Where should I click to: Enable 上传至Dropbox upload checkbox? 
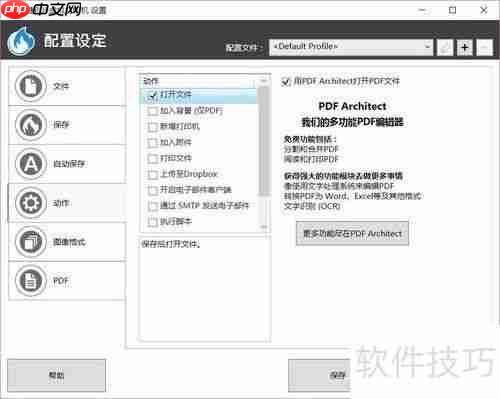pyautogui.click(x=152, y=174)
